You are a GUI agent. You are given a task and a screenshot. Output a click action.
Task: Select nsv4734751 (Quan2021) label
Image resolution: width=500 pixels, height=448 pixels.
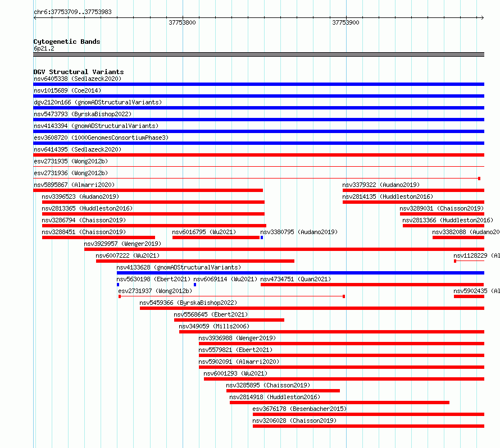[x=296, y=279]
